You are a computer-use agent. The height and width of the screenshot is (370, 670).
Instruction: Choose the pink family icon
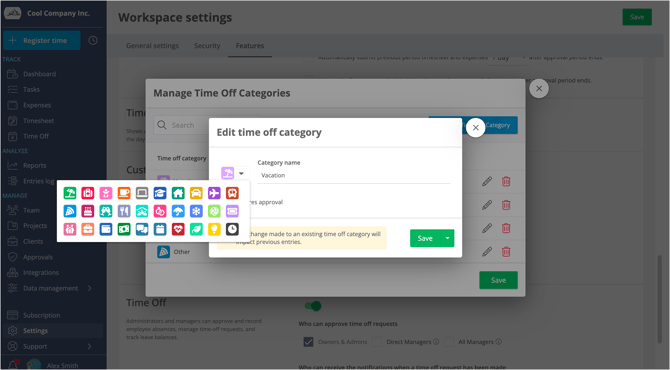pos(70,229)
